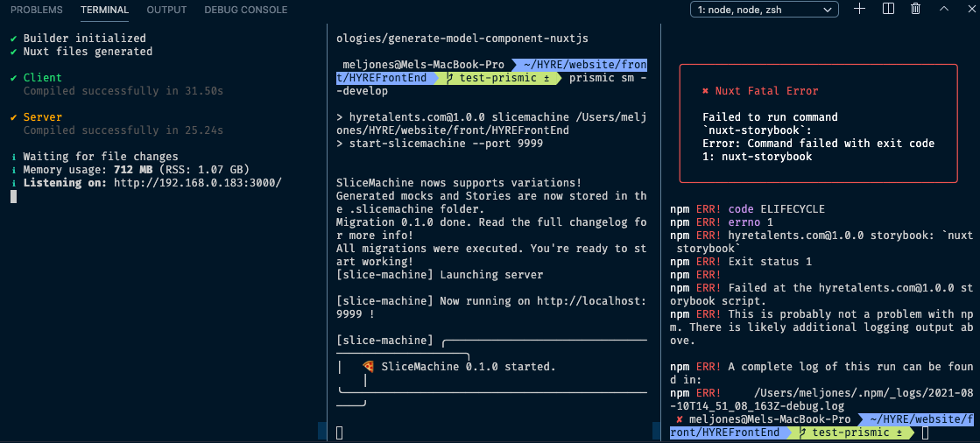This screenshot has width=980, height=443.
Task: Click 'Failed to run command' text
Action: [x=770, y=117]
